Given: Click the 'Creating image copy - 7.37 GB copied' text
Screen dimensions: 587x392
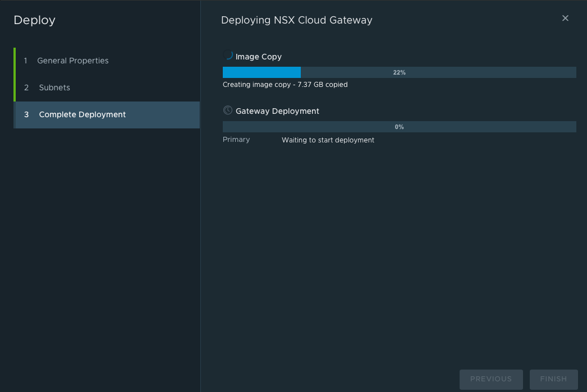Looking at the screenshot, I should click(285, 85).
